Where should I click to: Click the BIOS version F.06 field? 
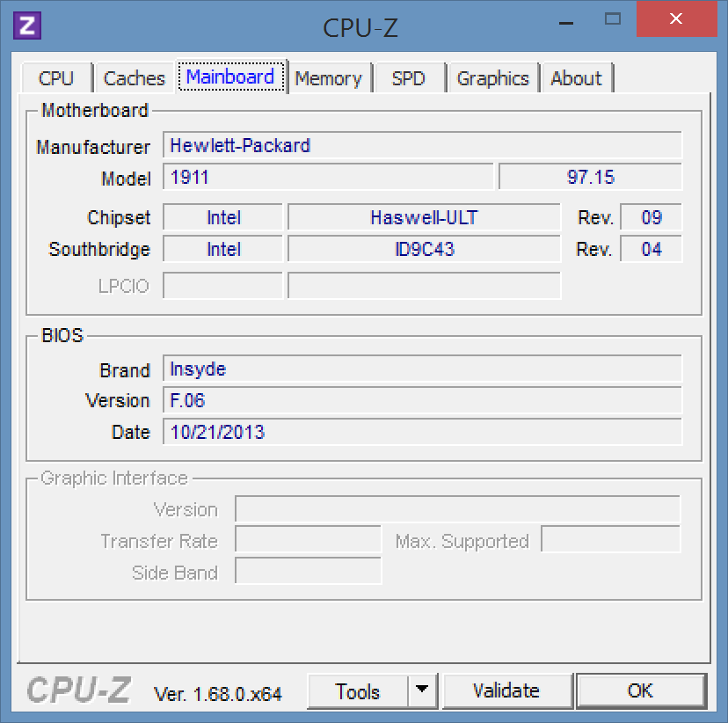[x=422, y=400]
